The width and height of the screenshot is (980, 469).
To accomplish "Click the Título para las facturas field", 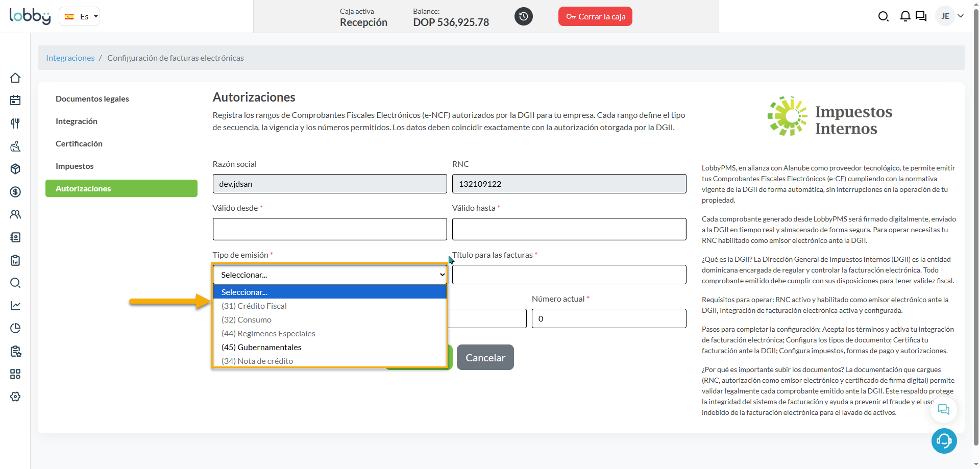I will [x=569, y=275].
